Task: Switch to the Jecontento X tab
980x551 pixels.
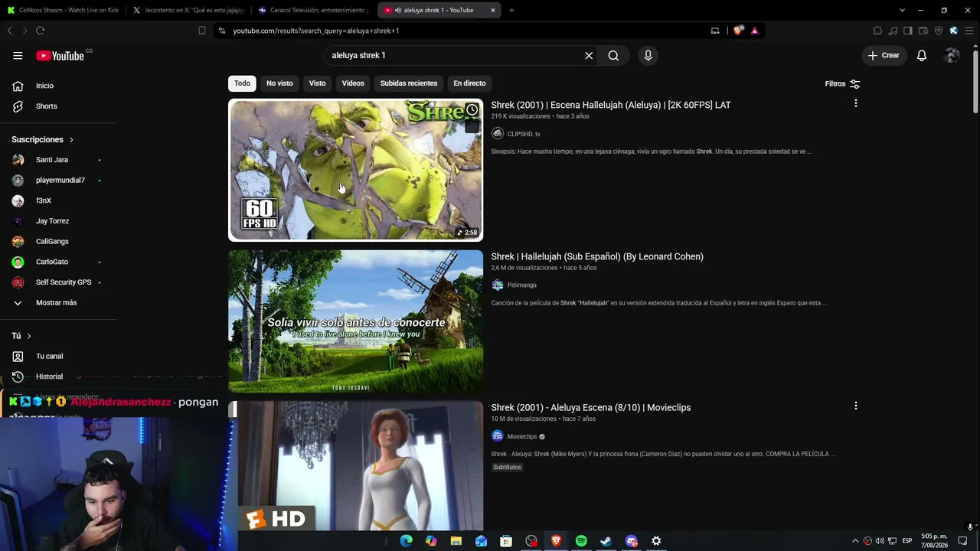Action: point(188,10)
